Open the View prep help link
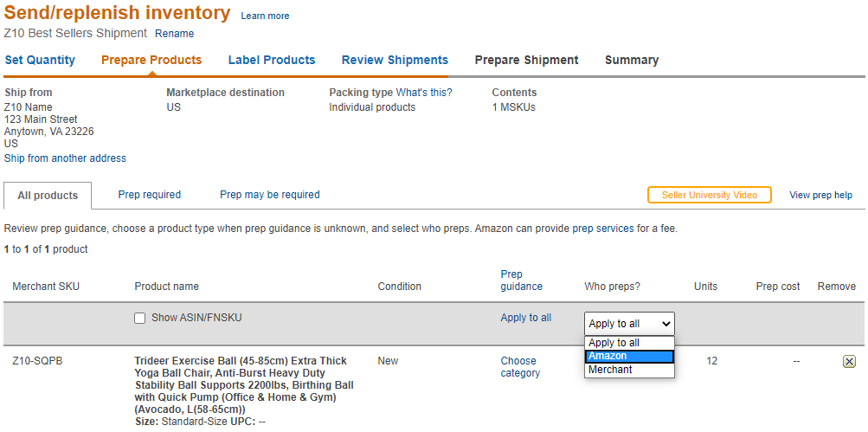The height and width of the screenshot is (432, 868). tap(820, 196)
